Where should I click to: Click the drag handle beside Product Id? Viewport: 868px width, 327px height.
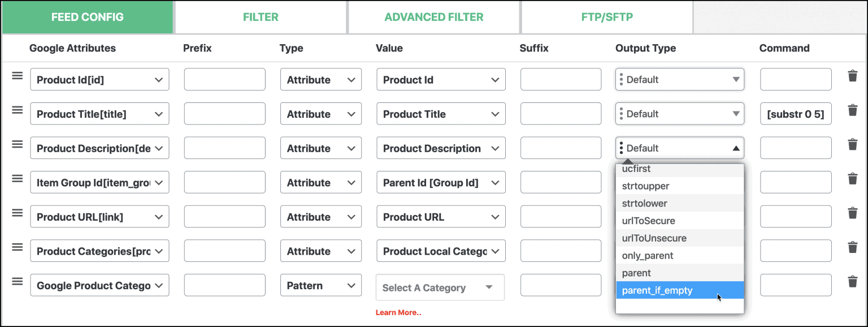pyautogui.click(x=17, y=75)
